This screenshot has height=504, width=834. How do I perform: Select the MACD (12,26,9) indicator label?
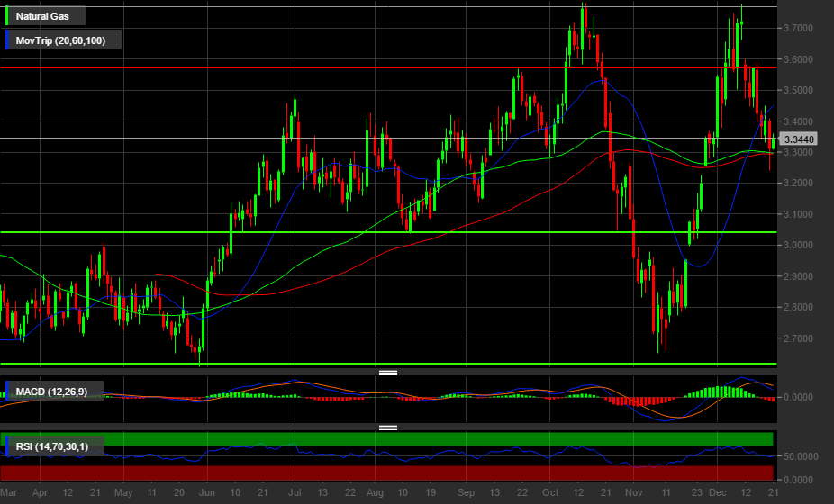click(x=51, y=391)
